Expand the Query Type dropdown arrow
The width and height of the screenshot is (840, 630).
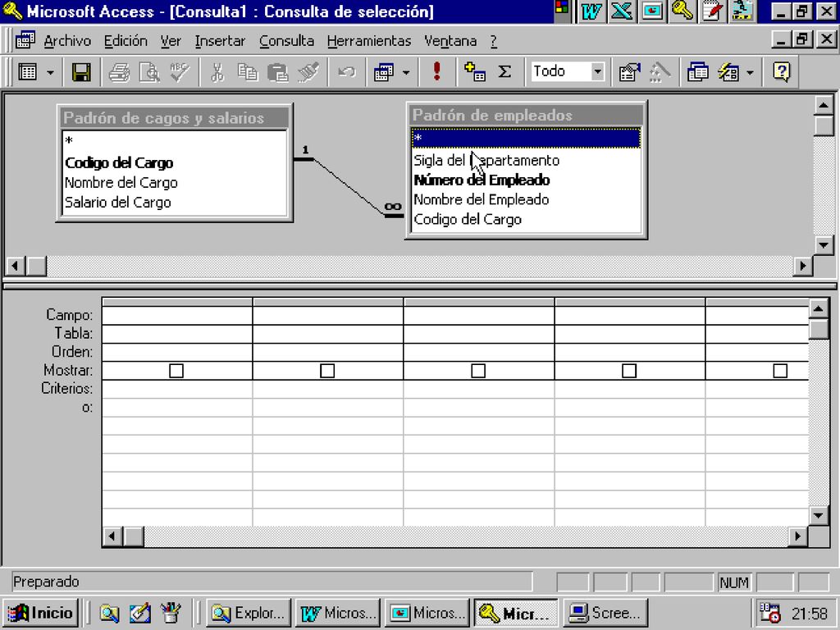tap(406, 72)
